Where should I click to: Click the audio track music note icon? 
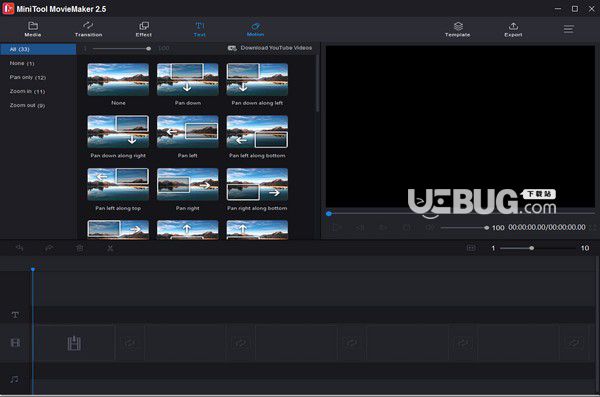pyautogui.click(x=15, y=379)
